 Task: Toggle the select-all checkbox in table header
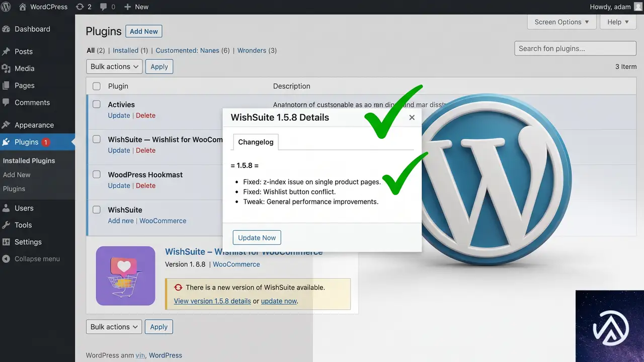(x=97, y=86)
